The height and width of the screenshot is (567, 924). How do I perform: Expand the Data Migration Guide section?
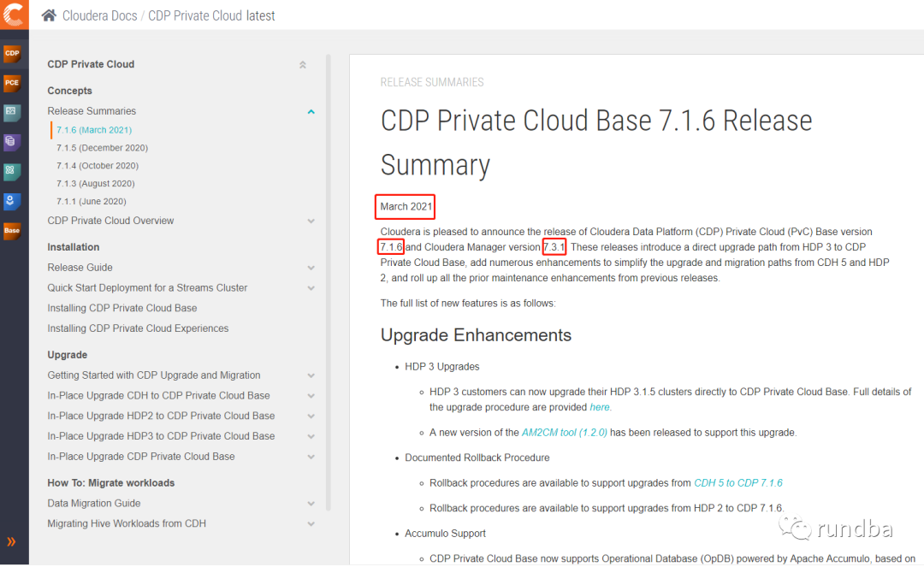(311, 504)
